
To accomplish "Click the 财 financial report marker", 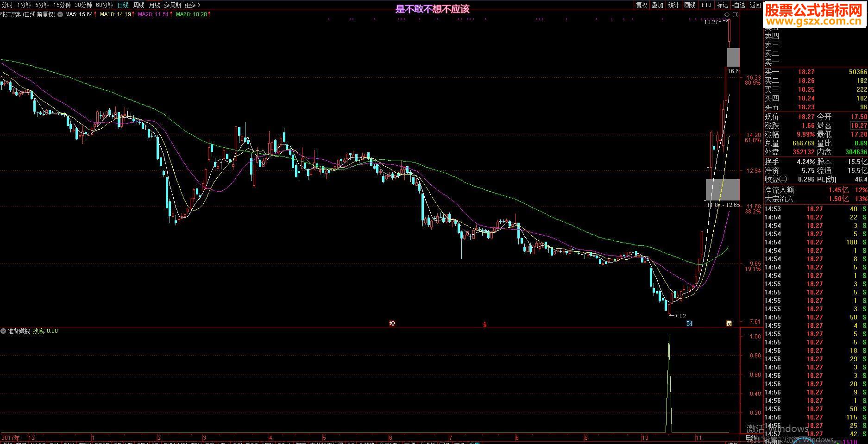I will click(x=689, y=323).
